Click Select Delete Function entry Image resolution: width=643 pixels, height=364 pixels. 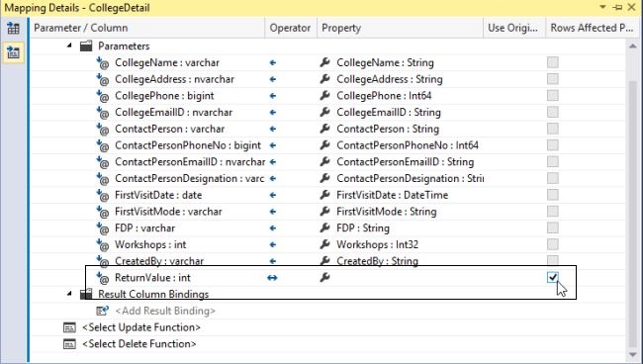coord(139,344)
